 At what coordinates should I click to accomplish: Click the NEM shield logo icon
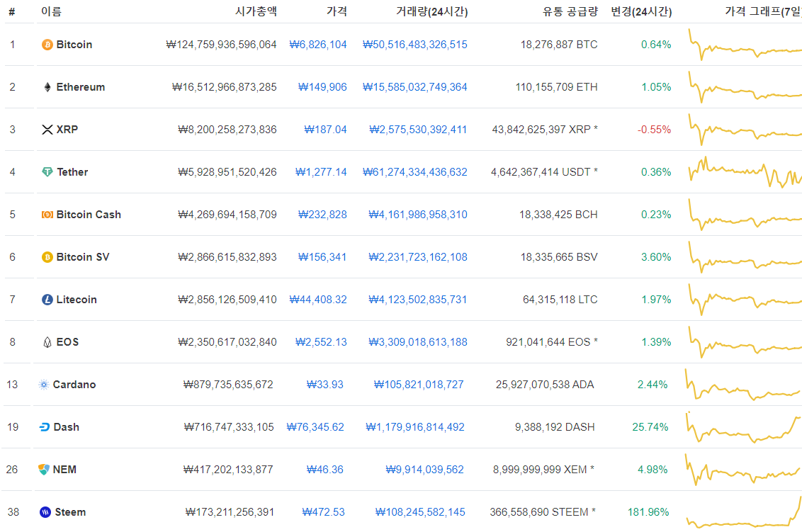coord(44,470)
